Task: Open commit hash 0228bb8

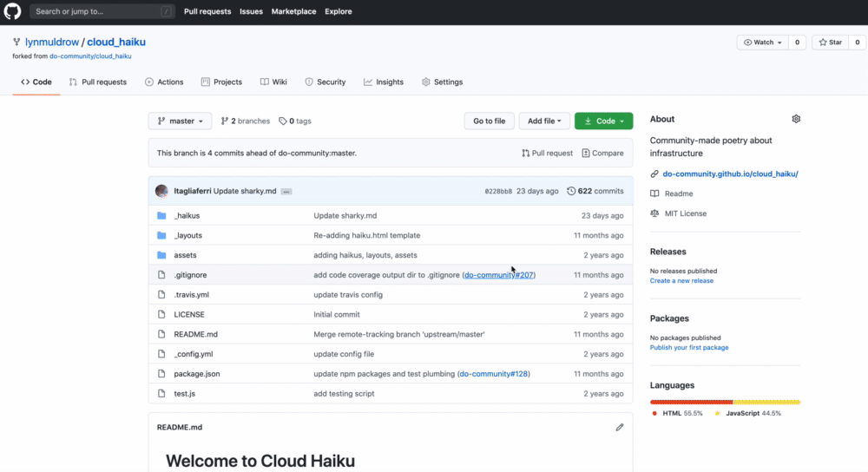Action: (x=498, y=192)
